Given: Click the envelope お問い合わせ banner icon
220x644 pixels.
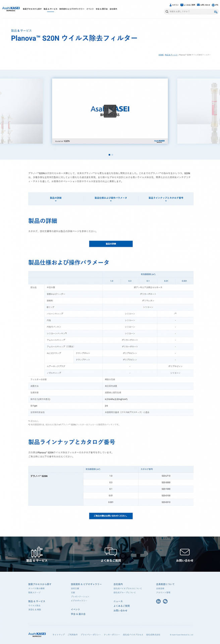Looking at the screenshot, I should 185,552.
